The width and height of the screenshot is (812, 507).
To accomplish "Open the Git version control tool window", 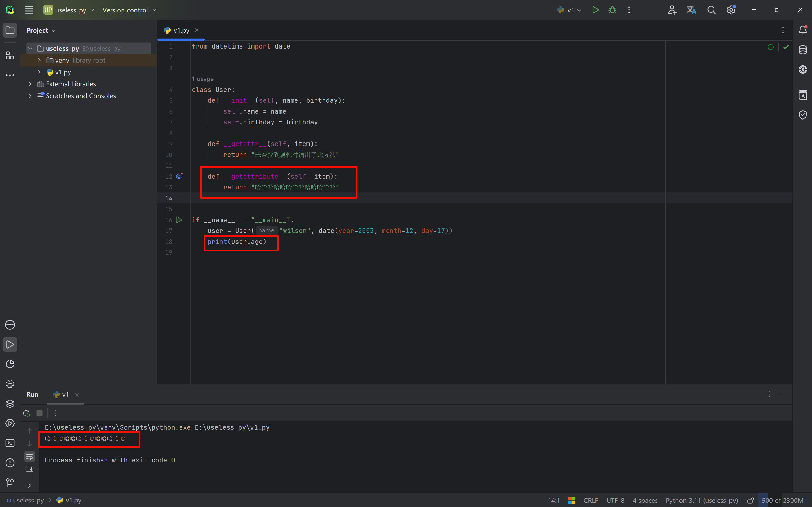I will [10, 482].
